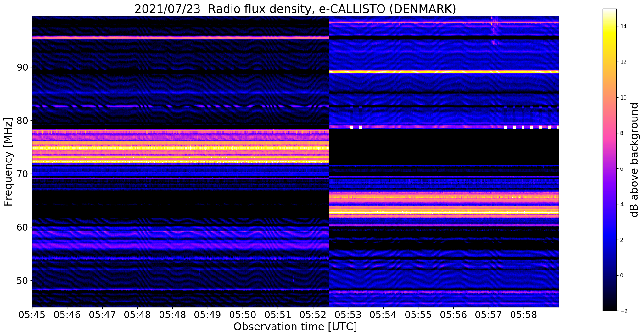Click the colorbar tick value 8

pos(621,133)
